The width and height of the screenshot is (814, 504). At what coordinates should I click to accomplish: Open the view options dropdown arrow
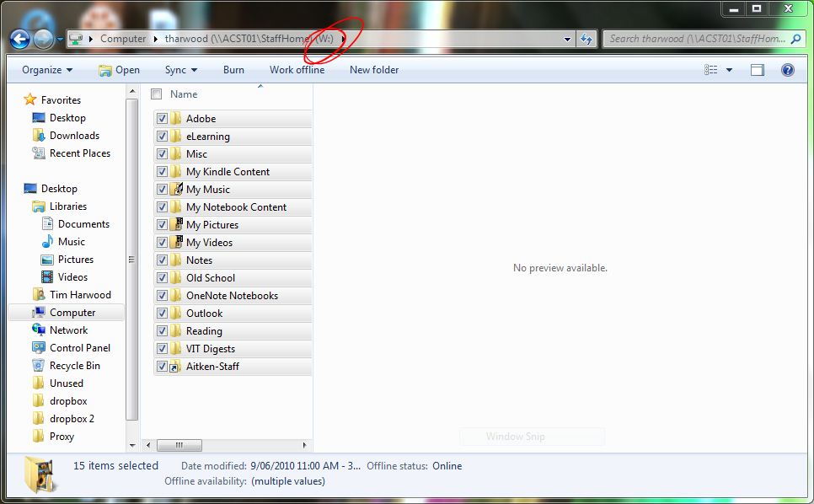tap(729, 70)
